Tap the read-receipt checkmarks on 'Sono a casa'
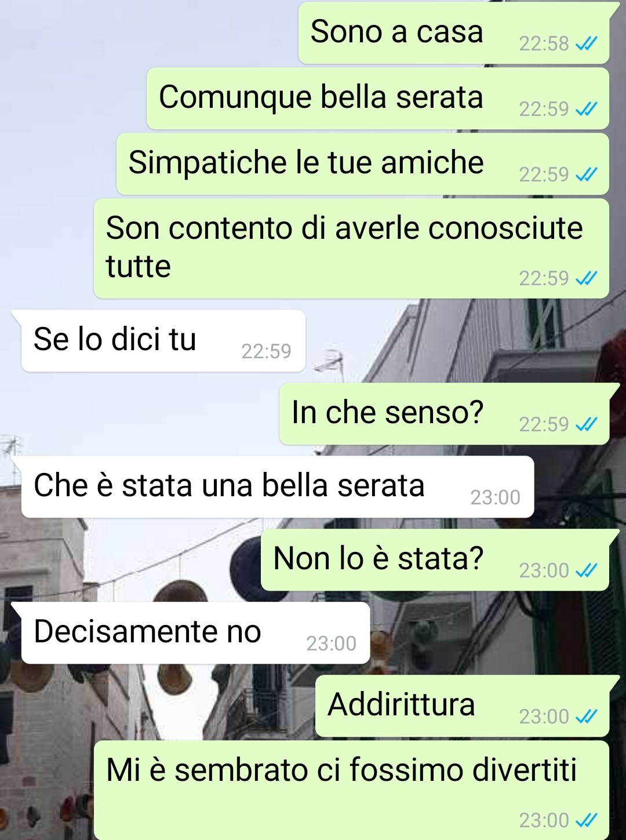 pos(586,43)
